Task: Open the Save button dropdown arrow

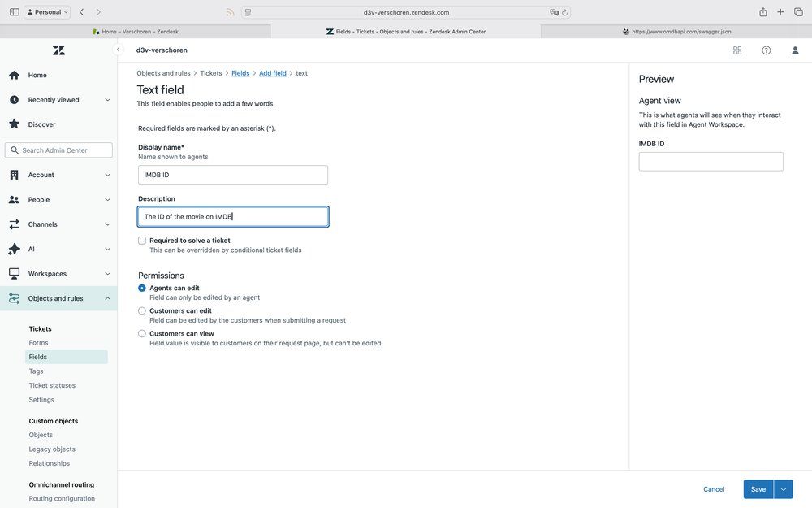Action: [782, 489]
